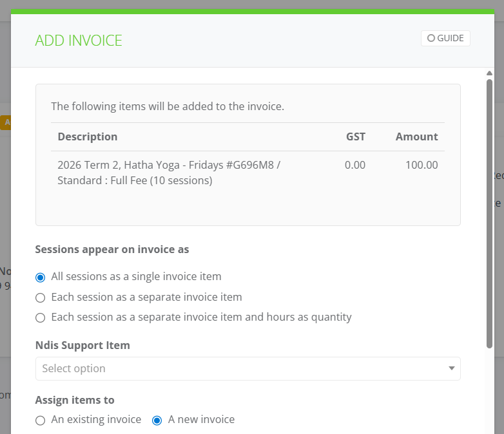Click the scrollbar up arrow in the dialog
Screen dimensions: 504x434
pyautogui.click(x=489, y=73)
